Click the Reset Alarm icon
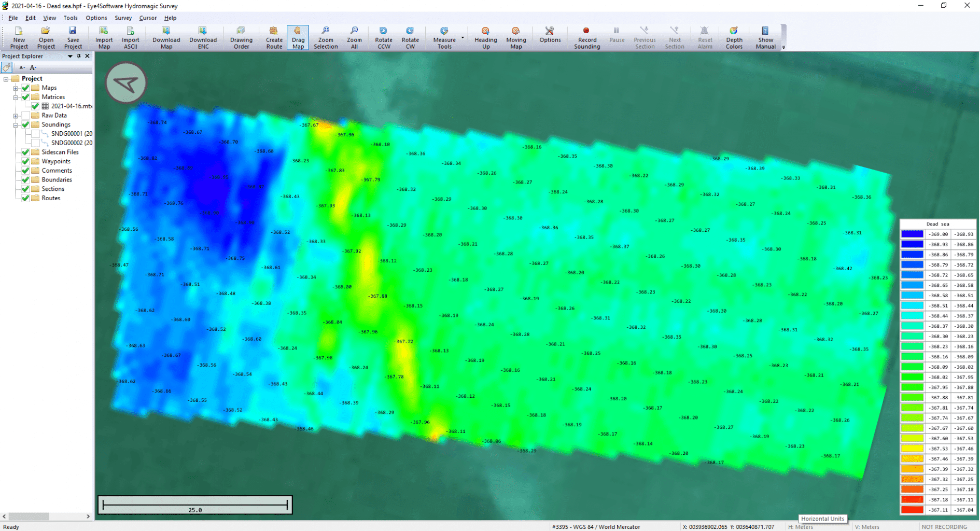Viewport: 980px width, 531px height. 705,38
